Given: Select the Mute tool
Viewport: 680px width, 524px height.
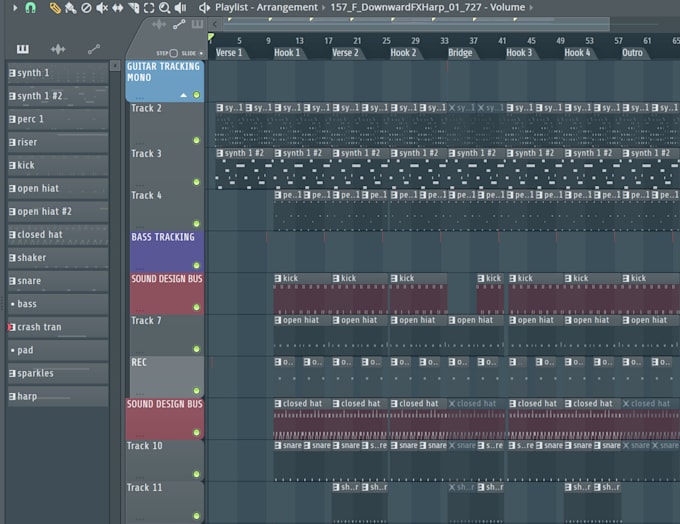Looking at the screenshot, I should coord(102,8).
